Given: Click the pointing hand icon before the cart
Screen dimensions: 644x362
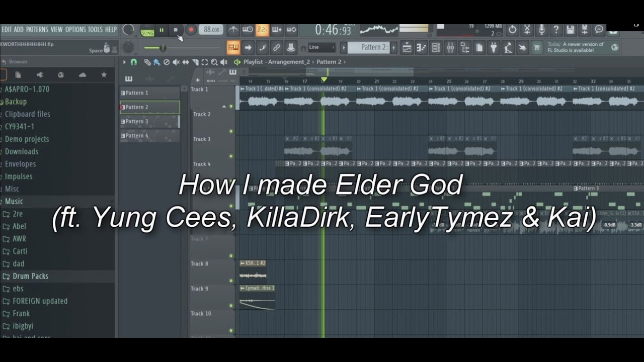Looking at the screenshot, I should pyautogui.click(x=523, y=48).
